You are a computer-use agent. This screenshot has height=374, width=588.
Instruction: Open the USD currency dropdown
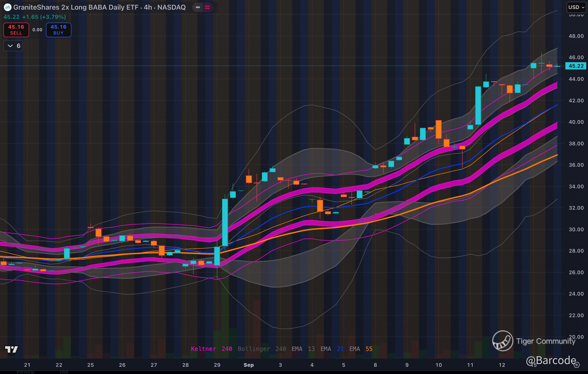tap(576, 7)
